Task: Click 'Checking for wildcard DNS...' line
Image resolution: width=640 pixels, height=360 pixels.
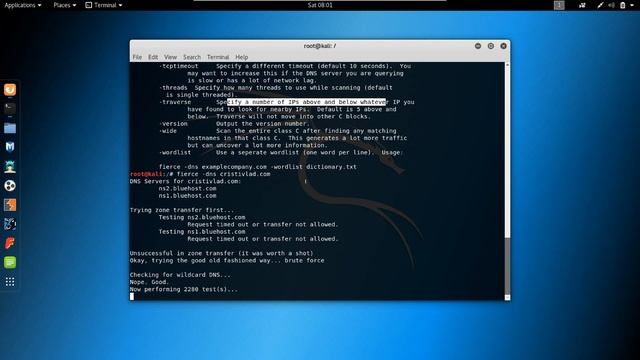Action: click(180, 275)
